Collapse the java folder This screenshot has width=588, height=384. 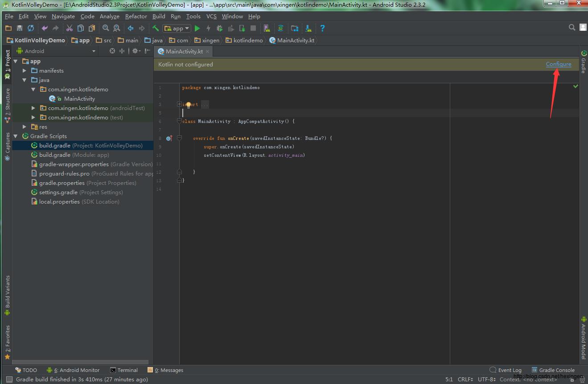coord(25,80)
